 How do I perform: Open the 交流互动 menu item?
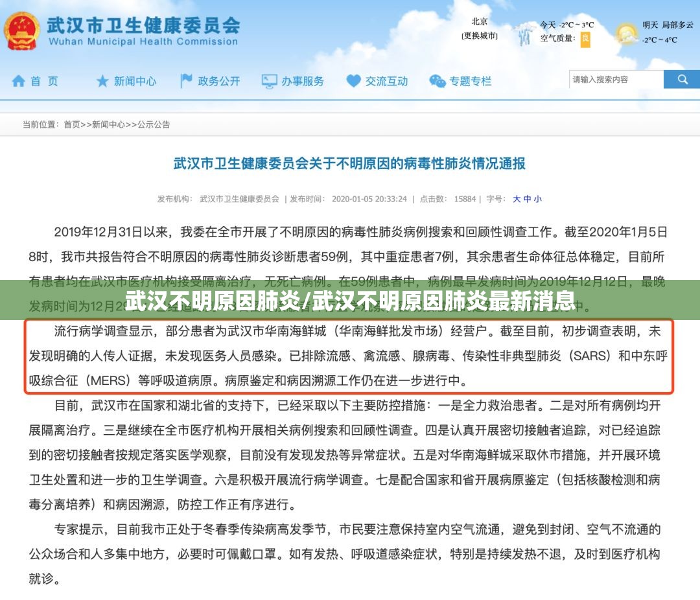pos(386,81)
